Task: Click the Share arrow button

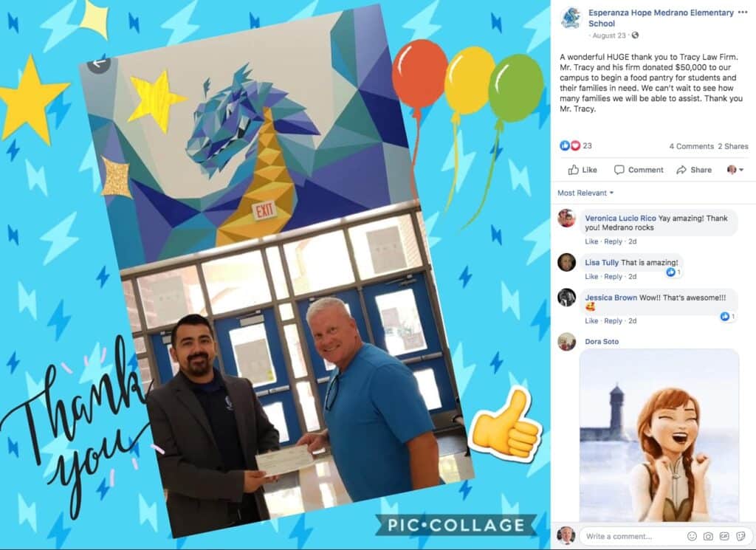Action: click(694, 170)
